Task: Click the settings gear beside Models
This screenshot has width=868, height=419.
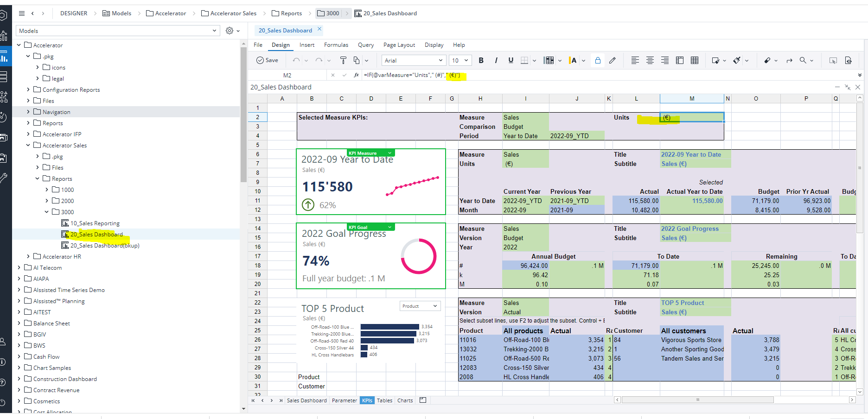Action: coord(230,31)
